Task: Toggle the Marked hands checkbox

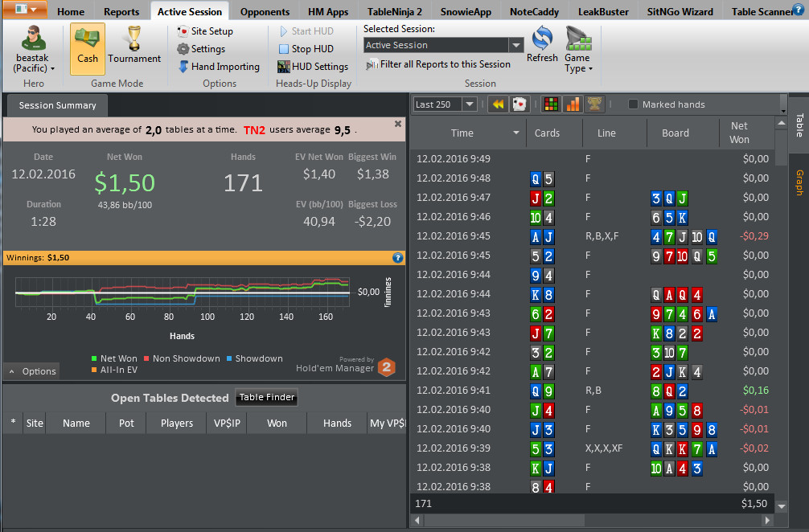Action: click(633, 104)
